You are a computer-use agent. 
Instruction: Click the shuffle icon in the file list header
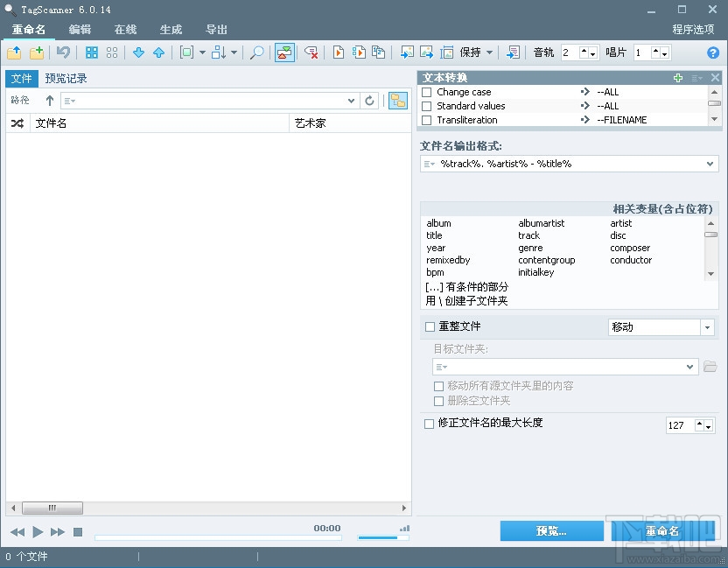tap(17, 123)
